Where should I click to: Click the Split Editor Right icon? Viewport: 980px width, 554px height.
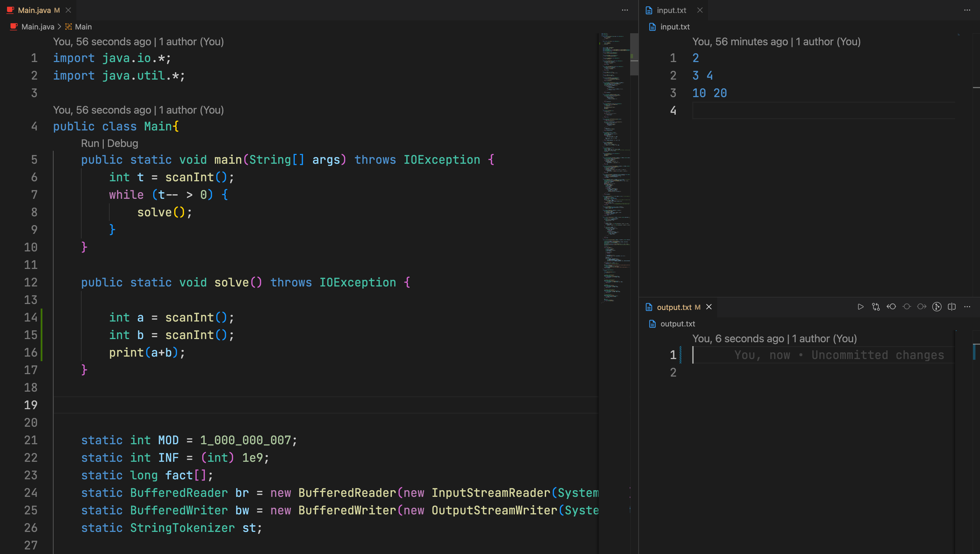tap(952, 307)
